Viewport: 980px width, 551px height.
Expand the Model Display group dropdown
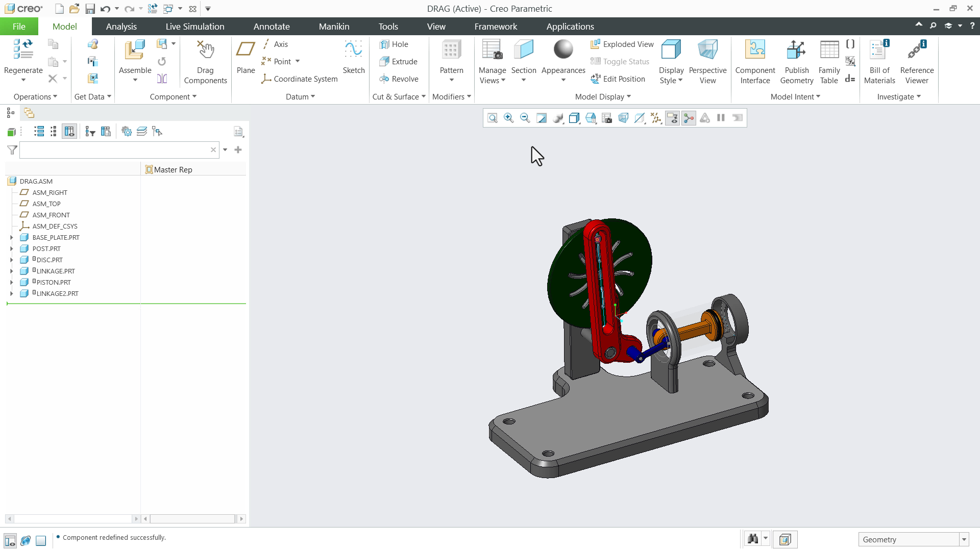pyautogui.click(x=603, y=97)
